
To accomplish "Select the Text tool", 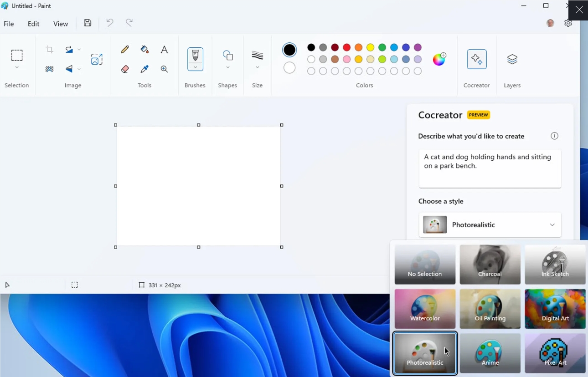I will [165, 49].
